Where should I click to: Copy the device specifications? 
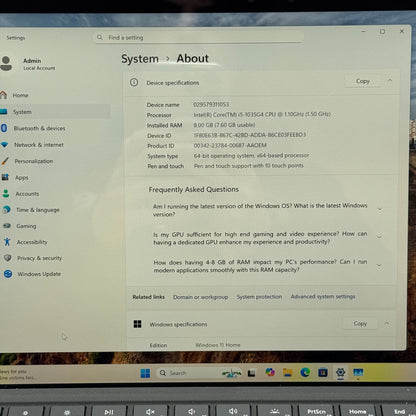pos(363,81)
